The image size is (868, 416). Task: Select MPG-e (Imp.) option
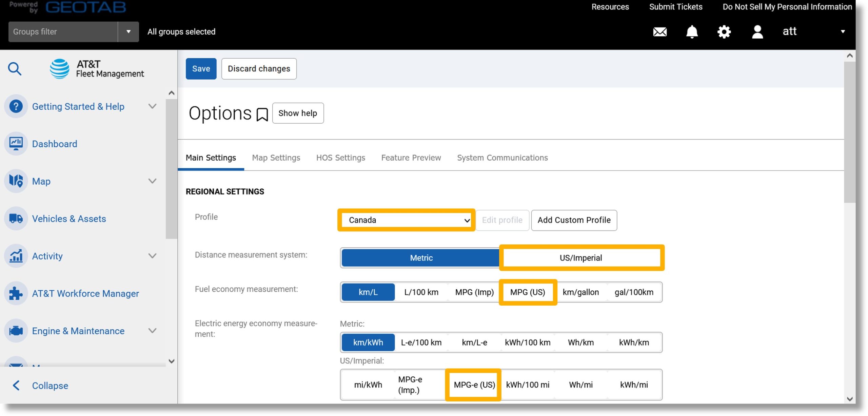(x=421, y=385)
